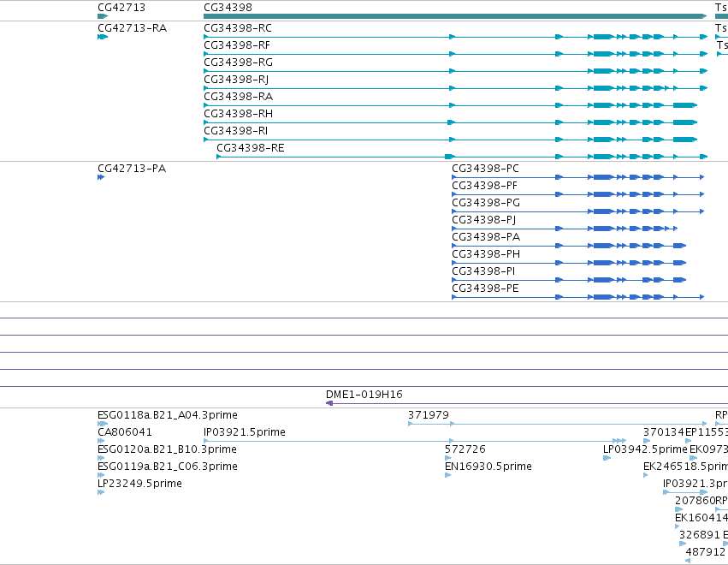Screen dimensions: 728x565
Task: Click the large coding block of CG34398-PE
Action: click(604, 297)
